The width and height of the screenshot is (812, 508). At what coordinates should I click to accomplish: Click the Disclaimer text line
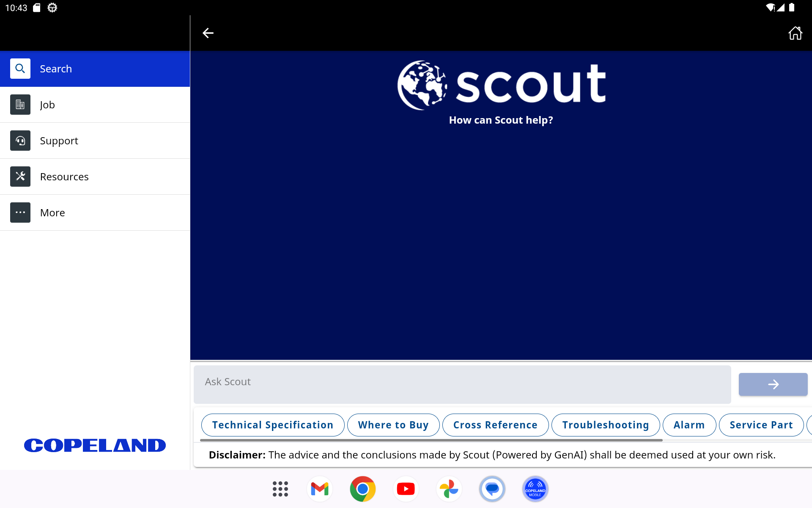[492, 455]
